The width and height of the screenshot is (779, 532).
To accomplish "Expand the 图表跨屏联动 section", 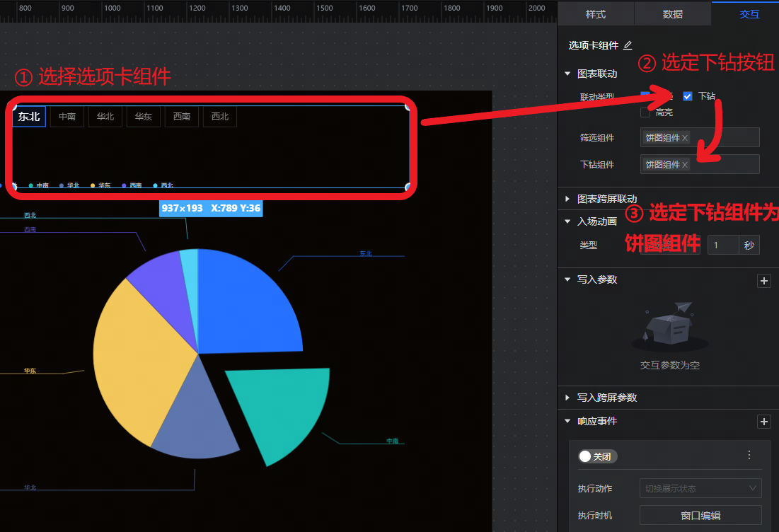I will click(567, 199).
